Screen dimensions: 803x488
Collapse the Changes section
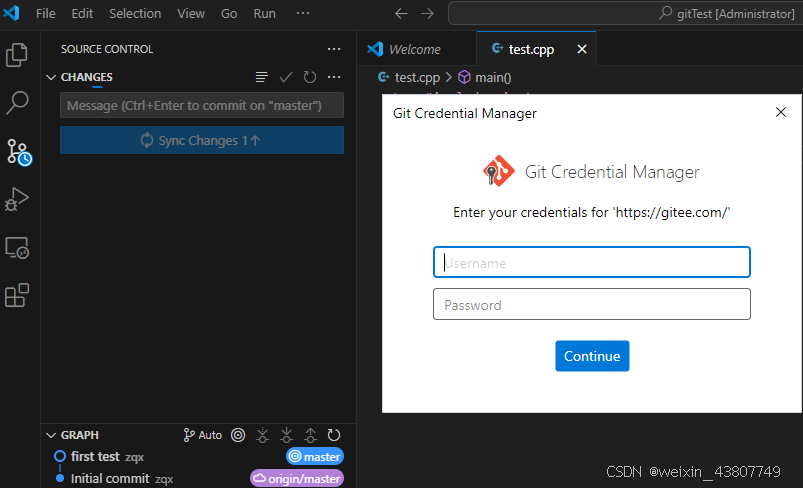[51, 77]
